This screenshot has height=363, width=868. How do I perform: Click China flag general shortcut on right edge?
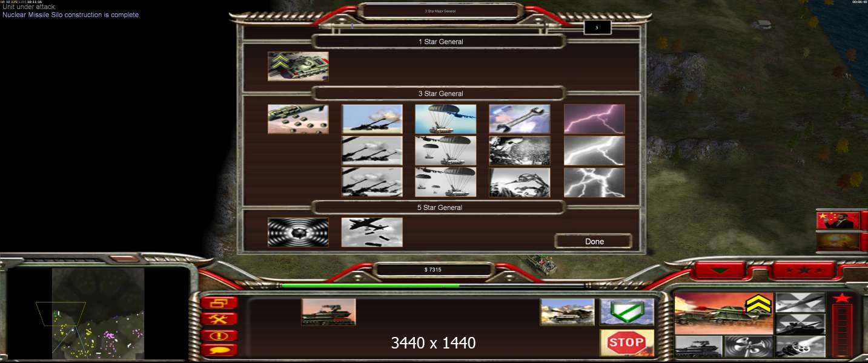tap(838, 220)
